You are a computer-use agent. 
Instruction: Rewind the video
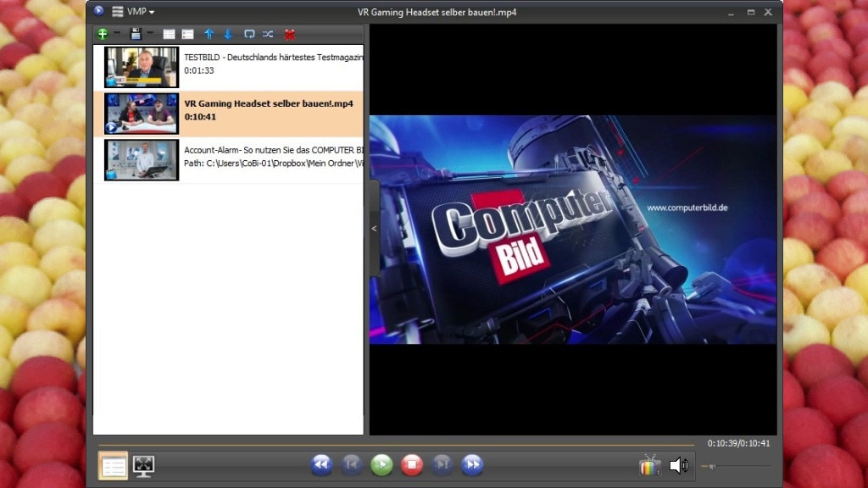321,465
